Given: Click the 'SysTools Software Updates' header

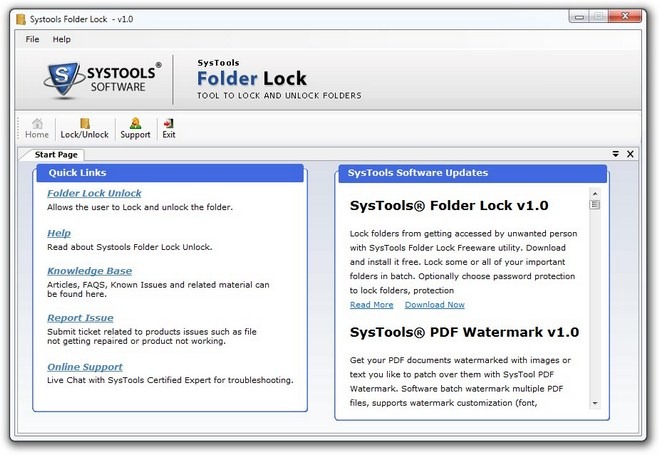Looking at the screenshot, I should [x=472, y=173].
